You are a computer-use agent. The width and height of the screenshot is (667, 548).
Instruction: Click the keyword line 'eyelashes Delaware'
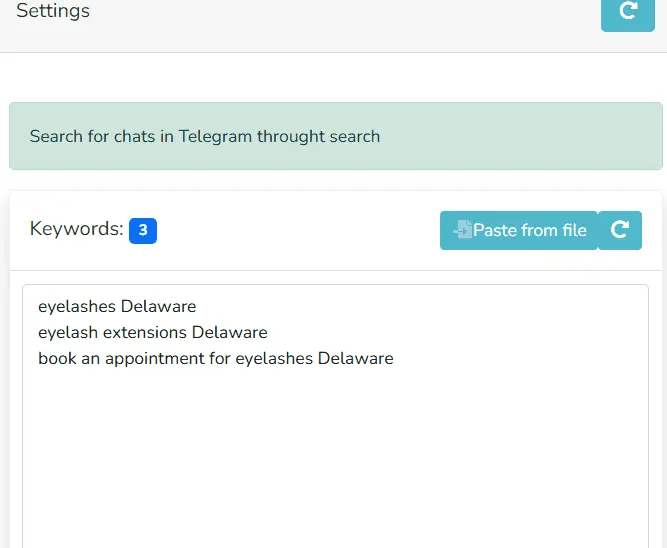click(x=117, y=306)
